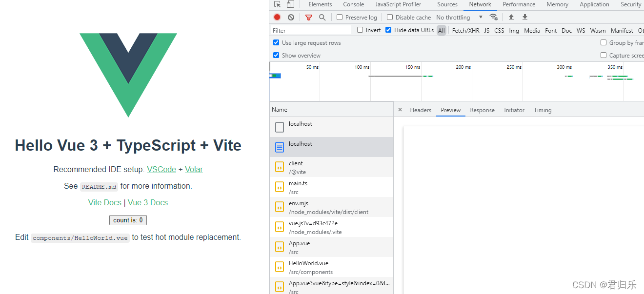Filter requests by WS type
The height and width of the screenshot is (294, 644).
coord(581,30)
